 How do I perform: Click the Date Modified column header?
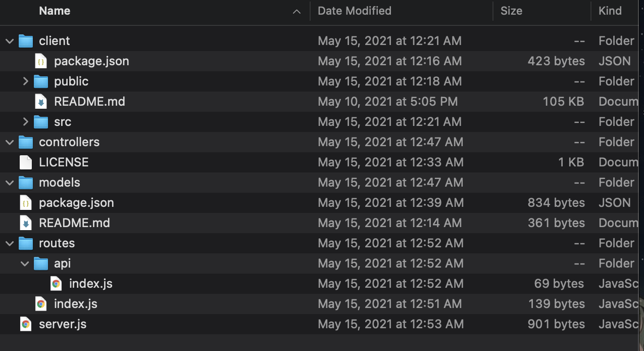point(354,11)
